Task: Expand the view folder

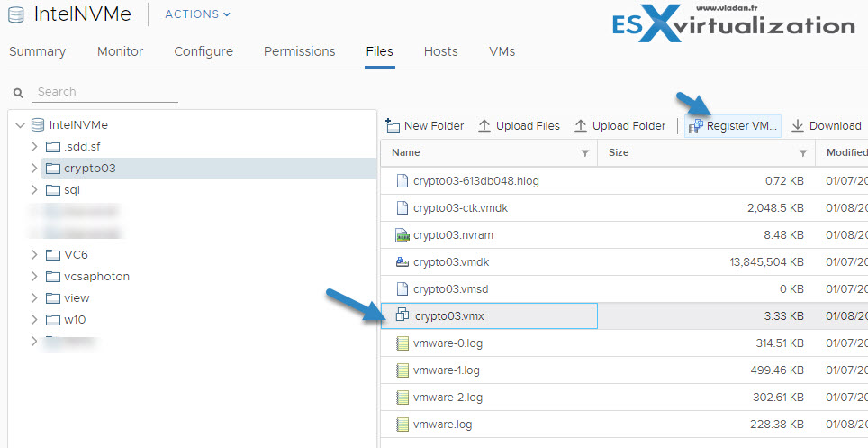Action: click(34, 298)
